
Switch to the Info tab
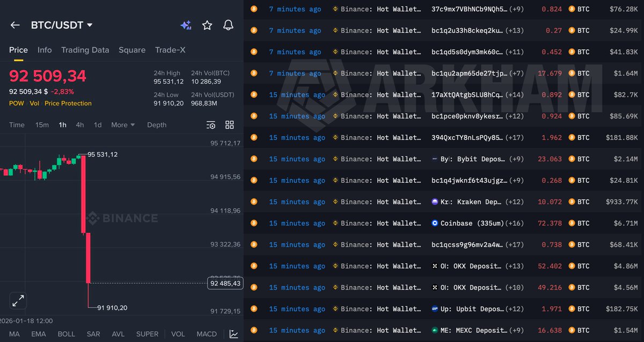tap(45, 50)
